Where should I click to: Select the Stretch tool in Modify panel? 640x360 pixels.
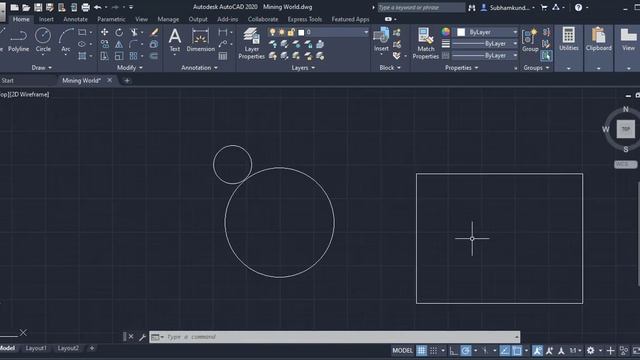[104, 56]
